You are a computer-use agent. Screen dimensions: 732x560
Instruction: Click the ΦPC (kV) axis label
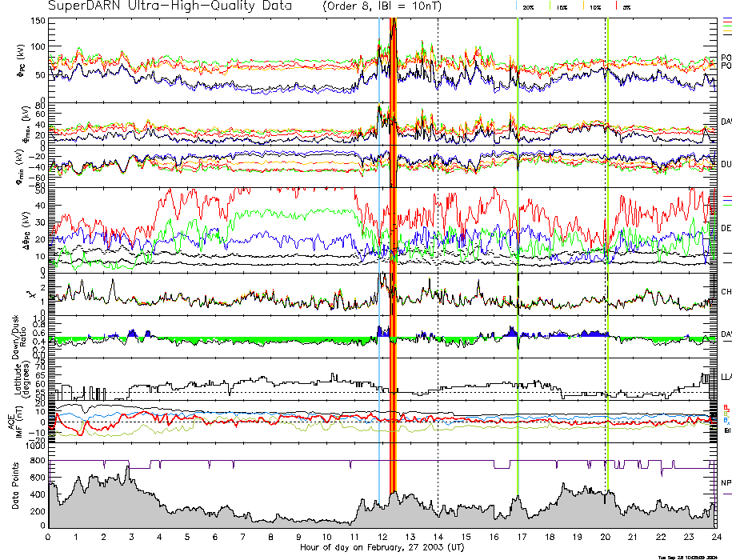click(22, 61)
